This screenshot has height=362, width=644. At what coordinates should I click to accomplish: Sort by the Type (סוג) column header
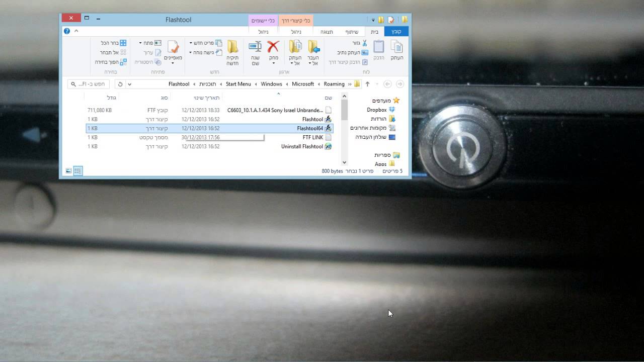[x=145, y=98]
